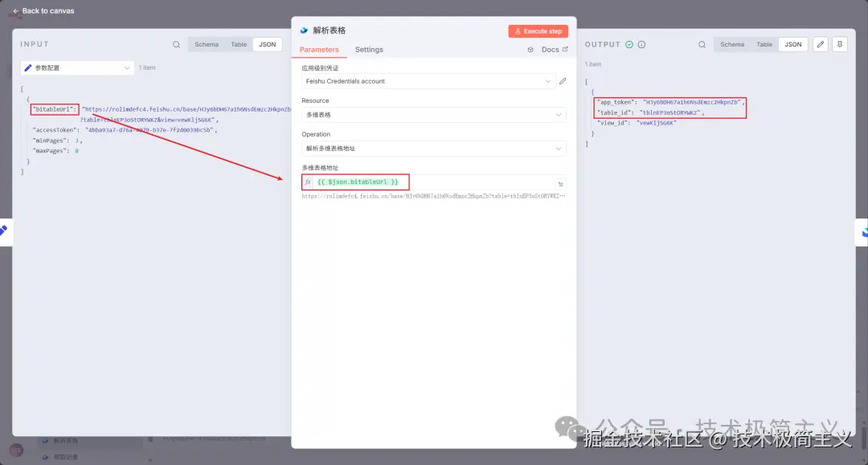
Task: Click the "minPages" key in input JSON
Action: (51, 141)
